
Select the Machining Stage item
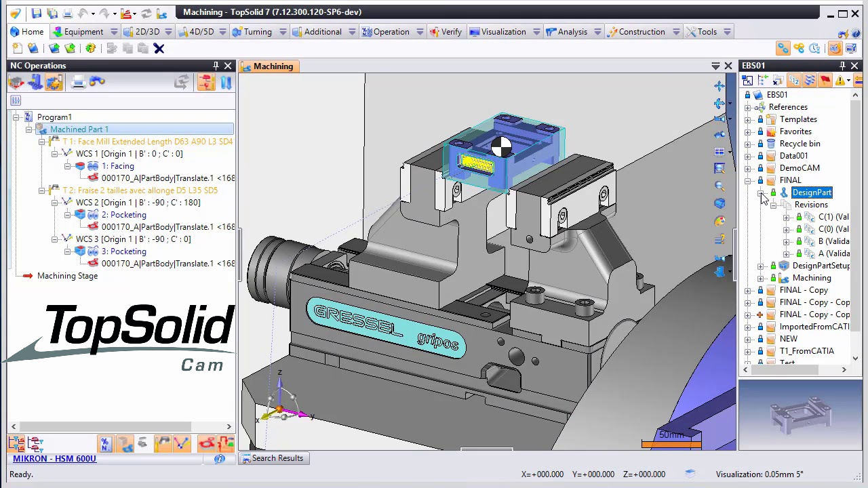tap(67, 276)
